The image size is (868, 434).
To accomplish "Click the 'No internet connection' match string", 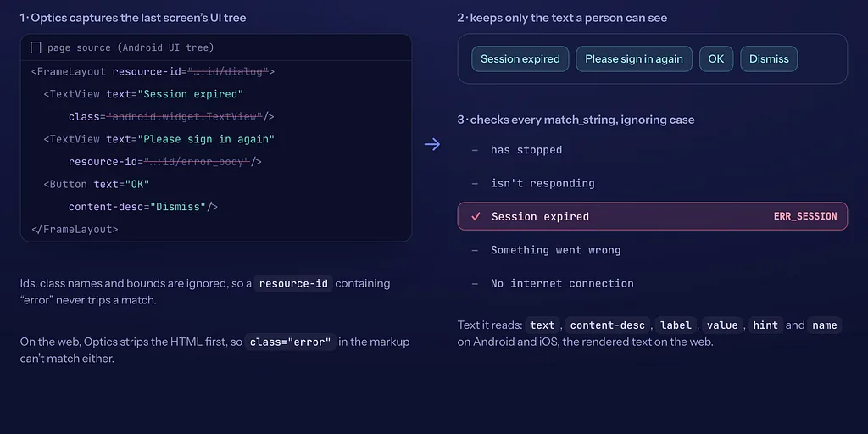I will pyautogui.click(x=562, y=283).
